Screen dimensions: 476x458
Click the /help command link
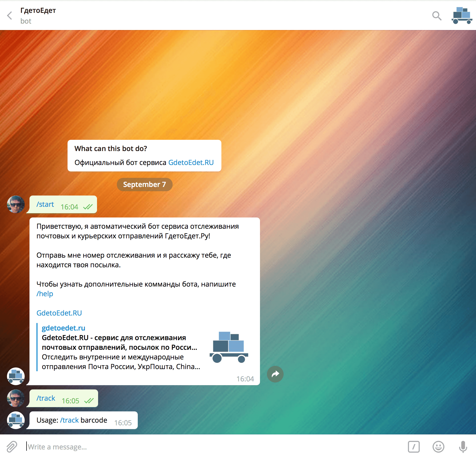[45, 294]
